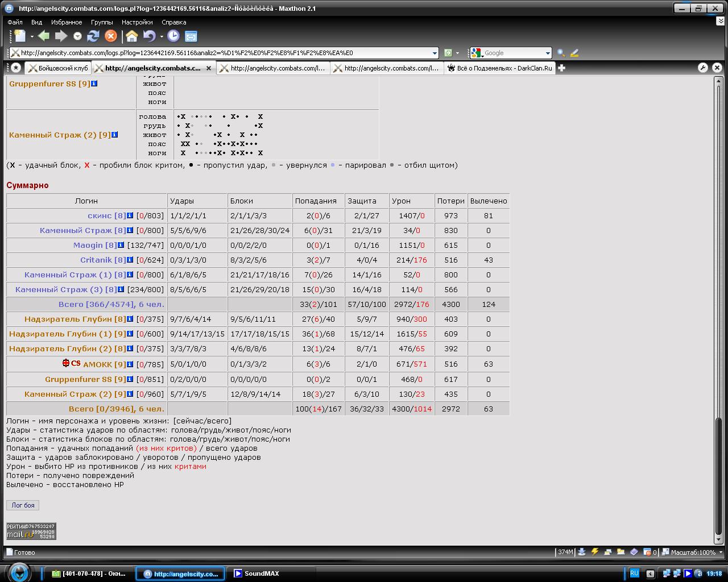Screen dimensions: 728x582
Task: Open Maogin [8] player link
Action: point(95,245)
